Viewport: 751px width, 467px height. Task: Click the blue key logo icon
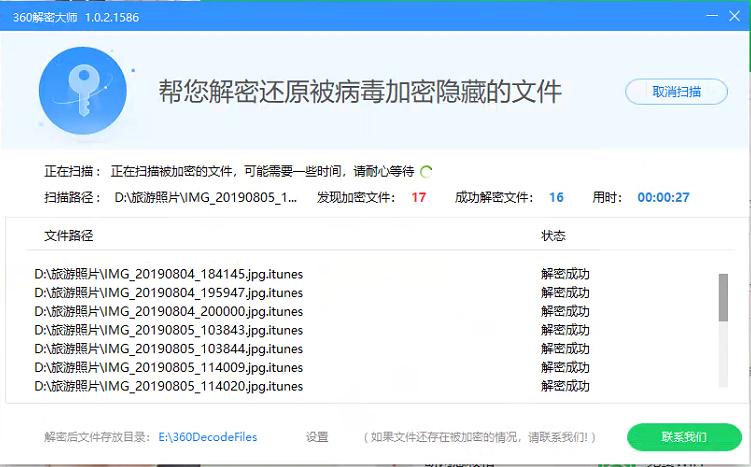click(82, 91)
